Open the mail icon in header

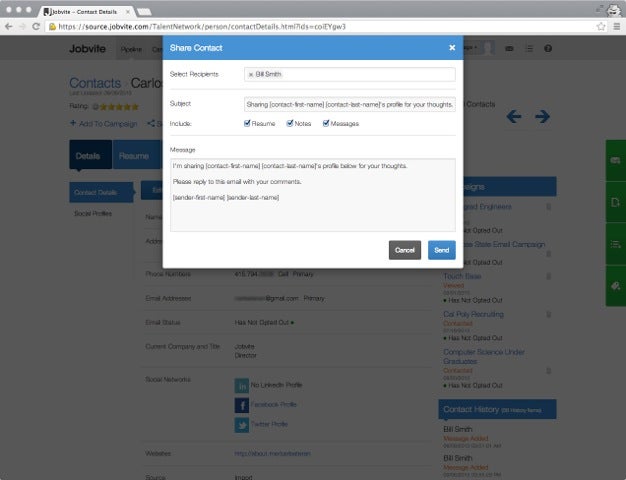pyautogui.click(x=509, y=48)
